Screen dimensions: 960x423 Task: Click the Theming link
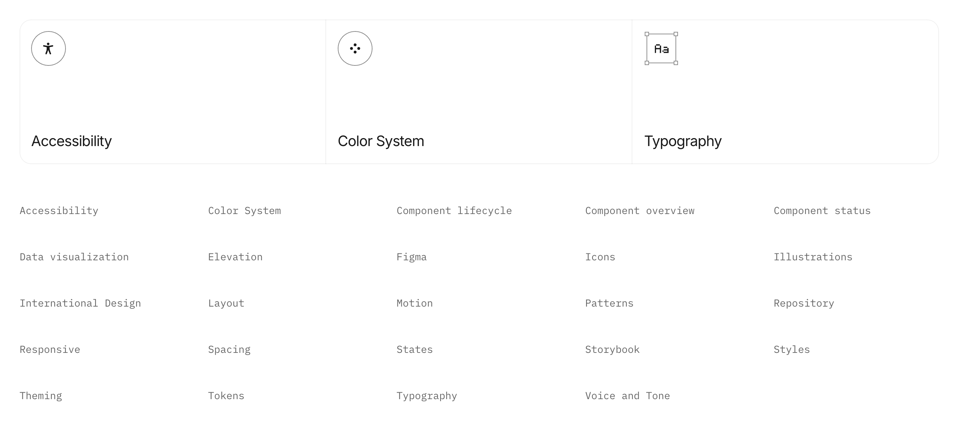coord(41,396)
